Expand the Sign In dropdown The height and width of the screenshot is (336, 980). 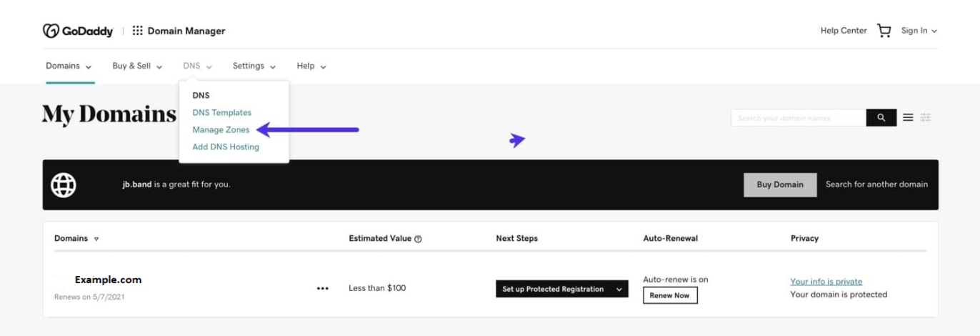tap(919, 31)
